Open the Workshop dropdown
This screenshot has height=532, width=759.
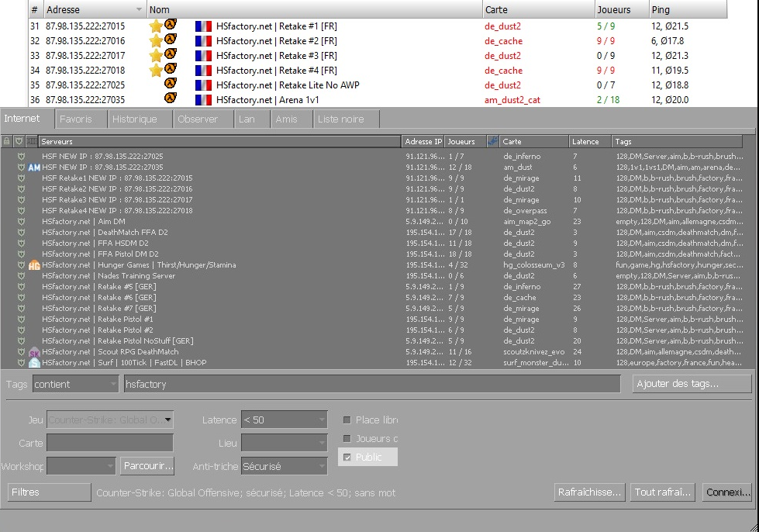81,466
